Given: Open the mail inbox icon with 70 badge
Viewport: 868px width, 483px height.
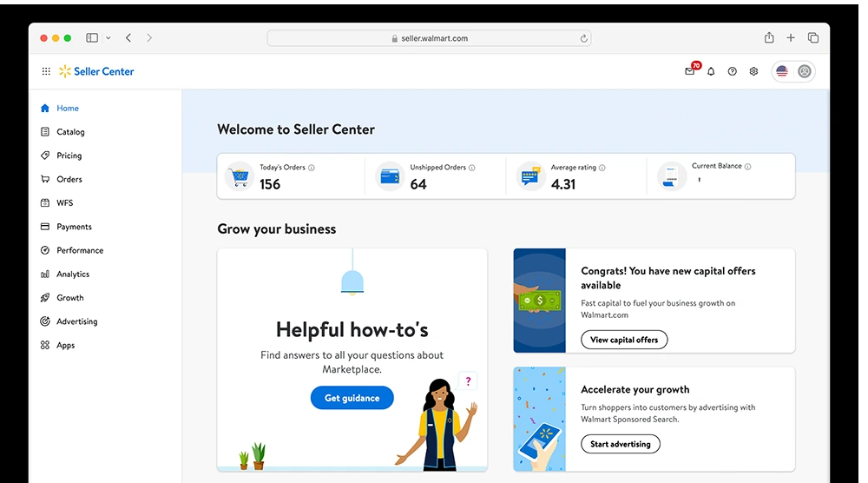Looking at the screenshot, I should [x=690, y=71].
